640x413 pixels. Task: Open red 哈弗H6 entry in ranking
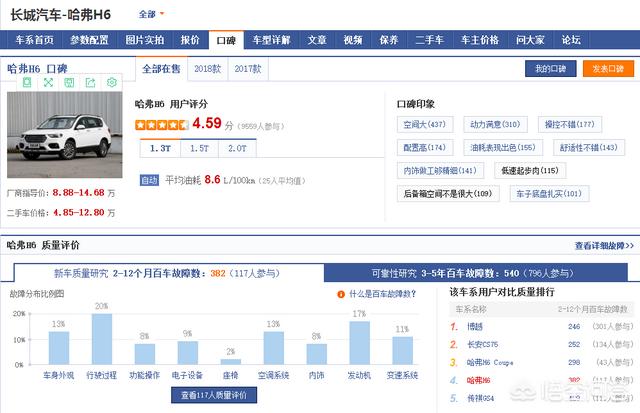point(478,380)
